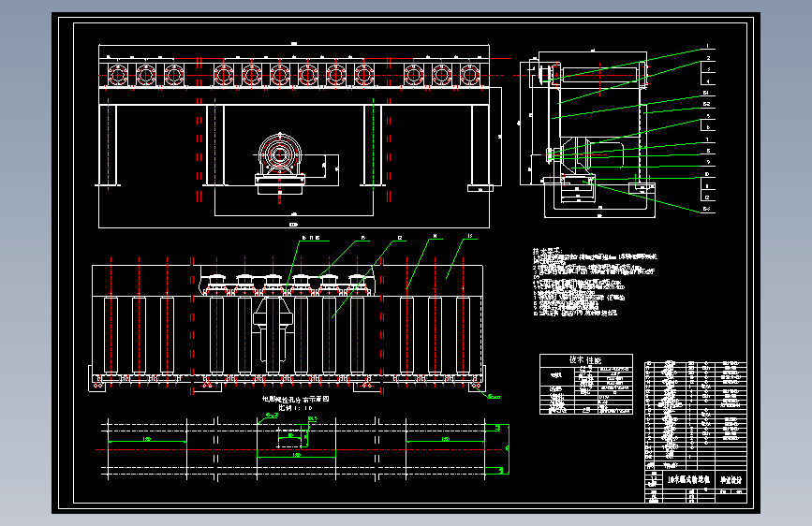This screenshot has width=812, height=526.
Task: Select callout number 9 in side view
Action: click(708, 163)
